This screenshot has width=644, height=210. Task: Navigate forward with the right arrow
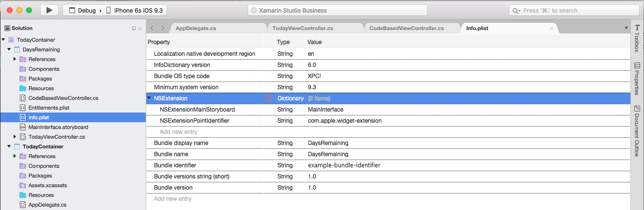tap(163, 28)
